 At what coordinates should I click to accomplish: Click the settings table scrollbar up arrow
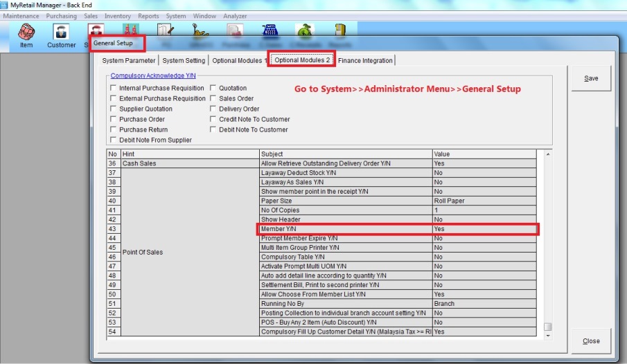[x=549, y=154]
